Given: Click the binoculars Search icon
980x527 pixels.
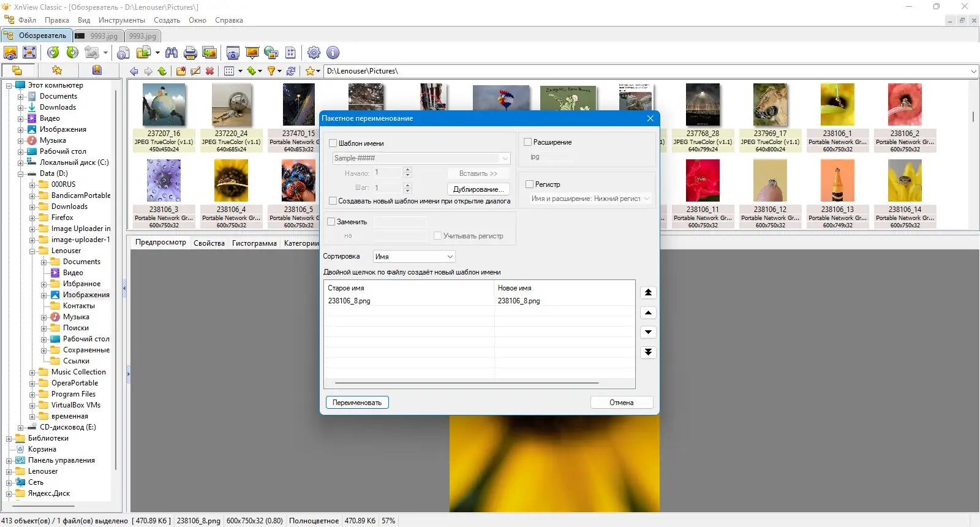Looking at the screenshot, I should point(171,53).
